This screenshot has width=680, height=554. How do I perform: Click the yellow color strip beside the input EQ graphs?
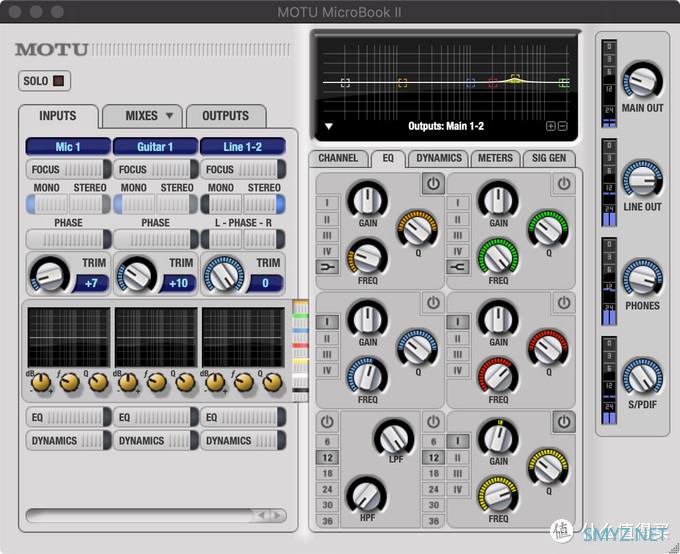[x=301, y=361]
